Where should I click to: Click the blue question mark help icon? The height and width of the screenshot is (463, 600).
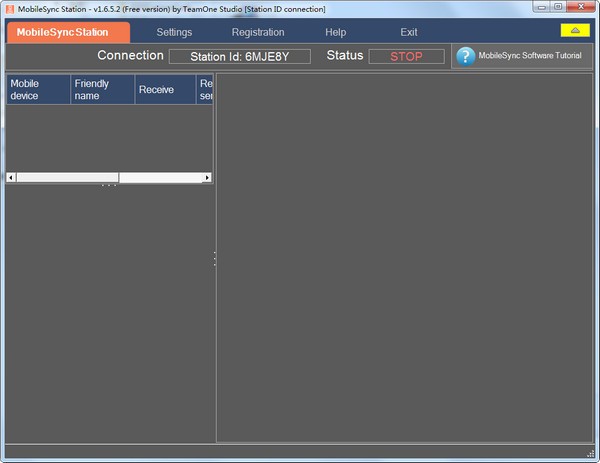tap(465, 56)
